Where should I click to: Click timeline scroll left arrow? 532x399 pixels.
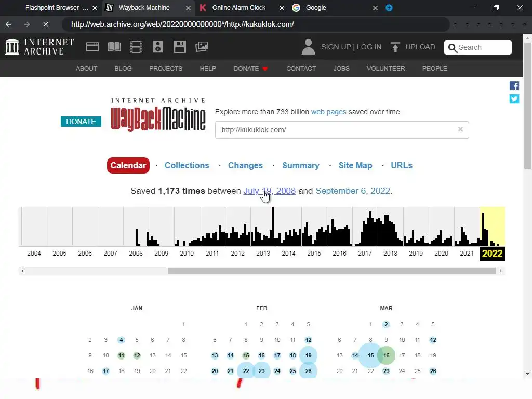click(x=22, y=271)
